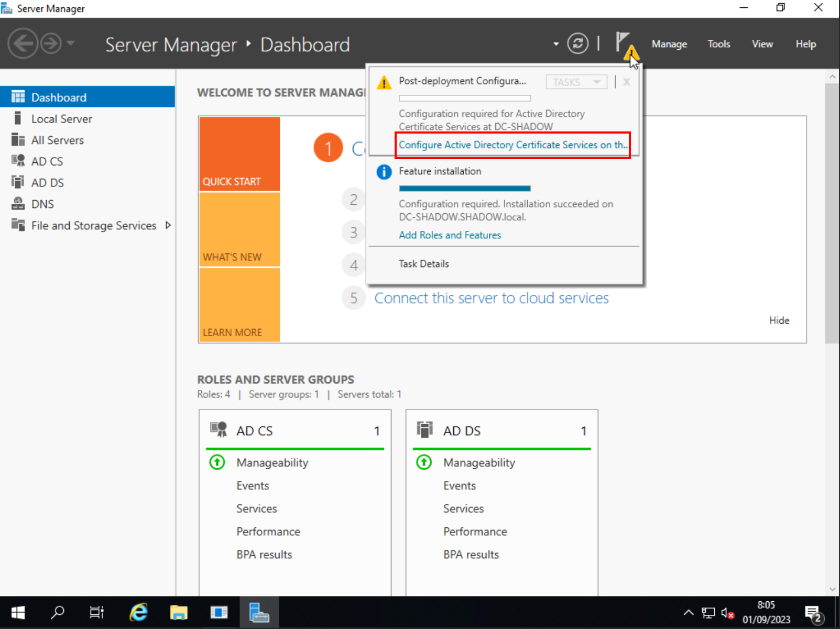The width and height of the screenshot is (840, 629).
Task: Click the Add Roles and Features link
Action: (x=450, y=235)
